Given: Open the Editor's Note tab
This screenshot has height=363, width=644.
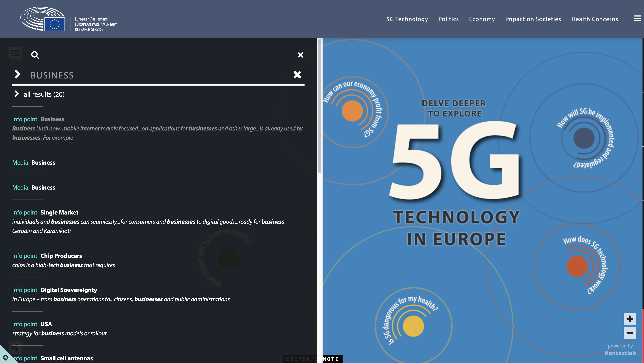Looking at the screenshot, I should pos(313,359).
